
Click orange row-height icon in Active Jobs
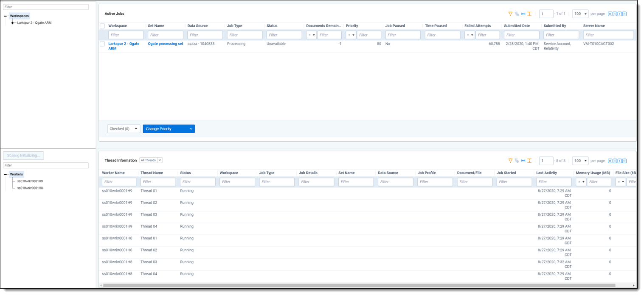(x=529, y=14)
